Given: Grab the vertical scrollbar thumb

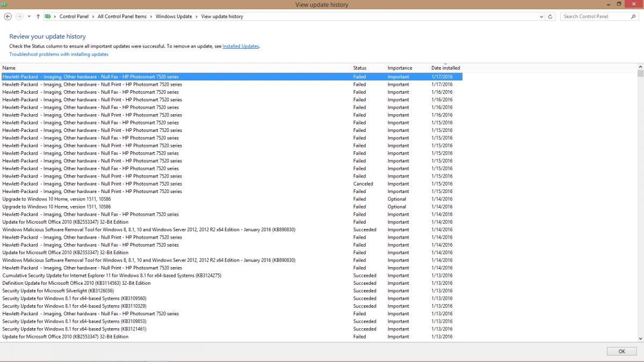Looking at the screenshot, I should click(x=640, y=73).
